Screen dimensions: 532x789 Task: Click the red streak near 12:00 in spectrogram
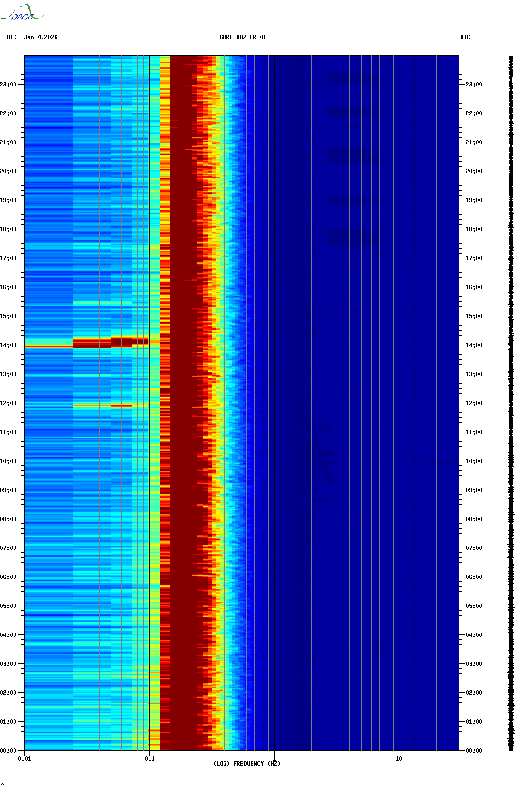click(x=121, y=406)
